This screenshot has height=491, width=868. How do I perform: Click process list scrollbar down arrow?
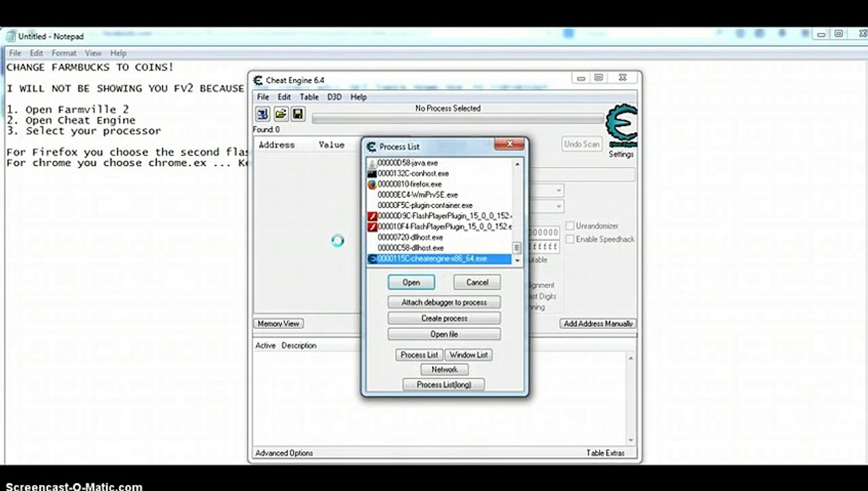517,261
